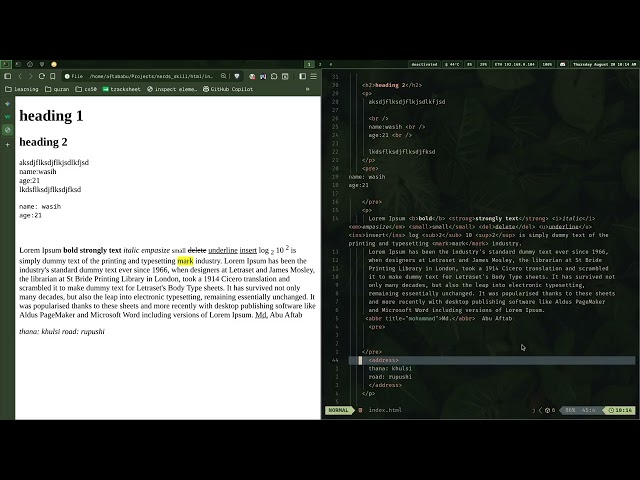Click the File site info indicator
This screenshot has width=640, height=480.
click(x=74, y=76)
